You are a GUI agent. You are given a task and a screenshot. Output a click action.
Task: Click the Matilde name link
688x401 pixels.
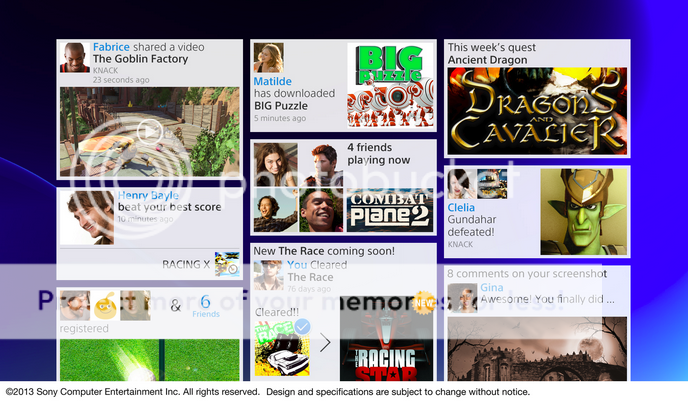[272, 81]
